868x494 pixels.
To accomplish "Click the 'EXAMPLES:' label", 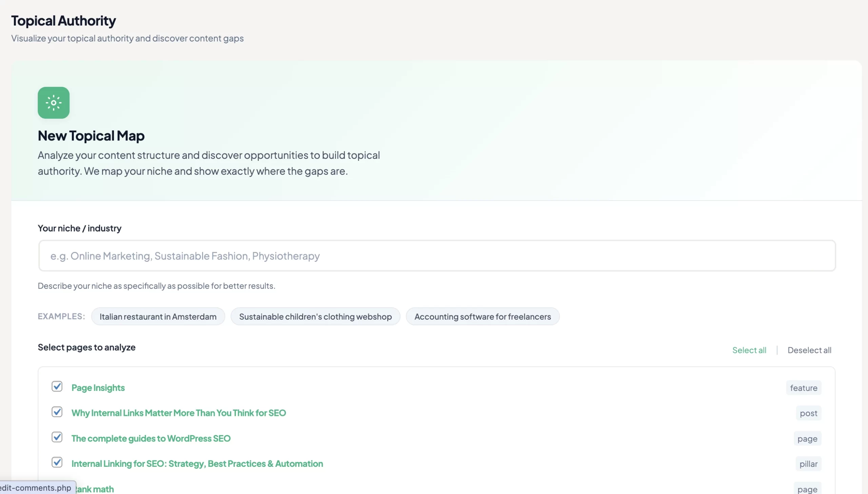I will (x=61, y=316).
